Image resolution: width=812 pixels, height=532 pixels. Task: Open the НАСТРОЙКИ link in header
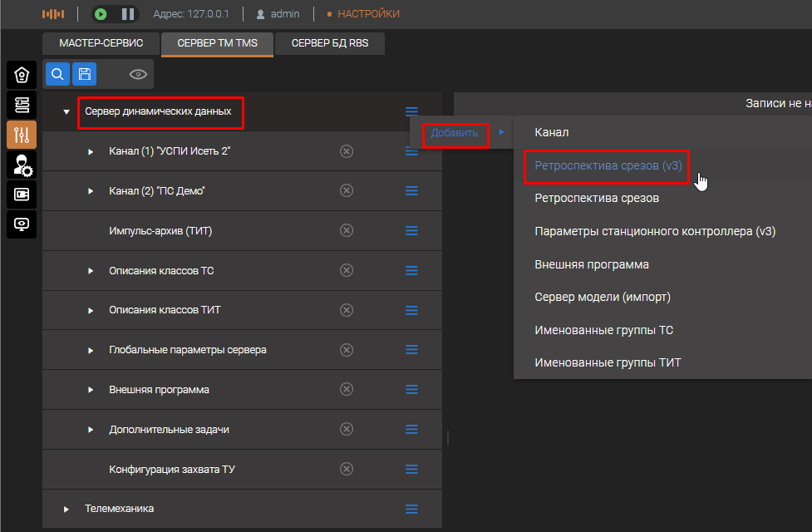coord(368,14)
